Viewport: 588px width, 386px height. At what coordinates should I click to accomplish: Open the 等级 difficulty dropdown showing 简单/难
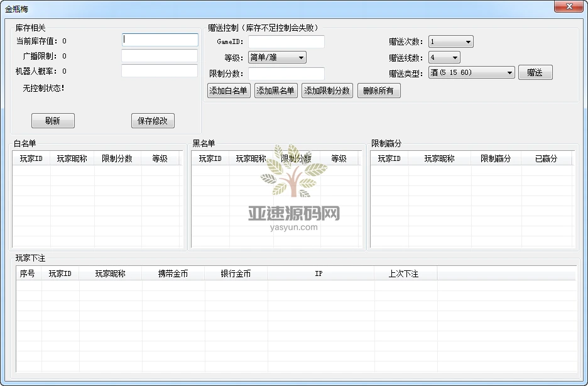(x=277, y=57)
